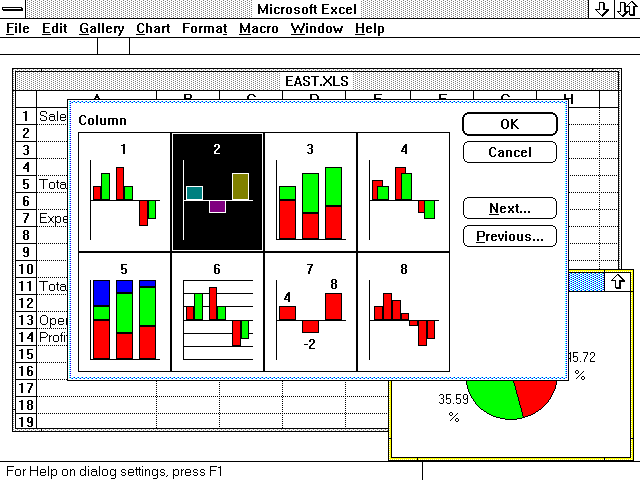The image size is (640, 480).
Task: Click Cancel in Column gallery dialog
Action: pos(510,152)
